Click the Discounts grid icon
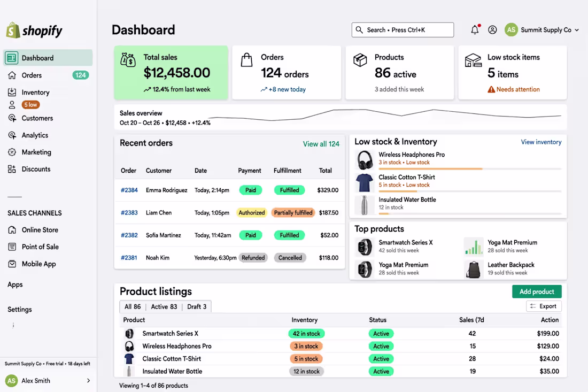Viewport: 588px width, 392px height. [12, 169]
